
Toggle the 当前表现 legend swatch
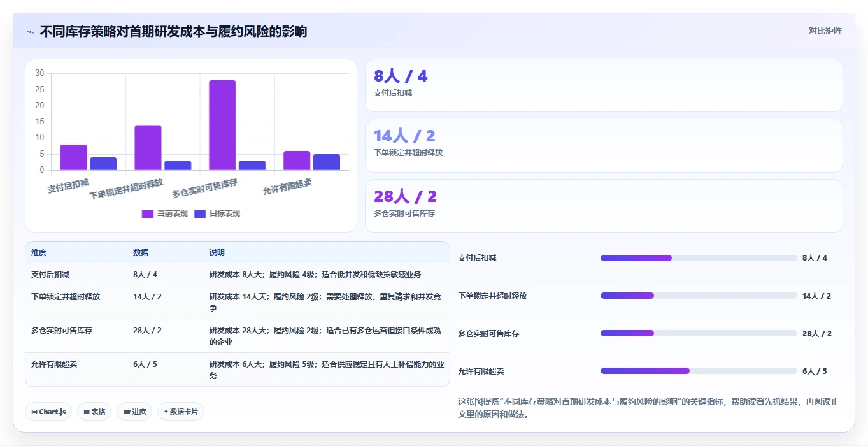click(x=148, y=213)
